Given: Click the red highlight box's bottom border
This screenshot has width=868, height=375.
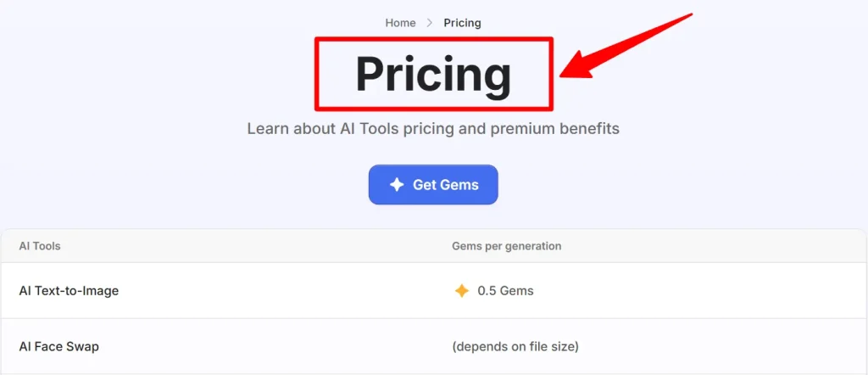Looking at the screenshot, I should pyautogui.click(x=433, y=109).
